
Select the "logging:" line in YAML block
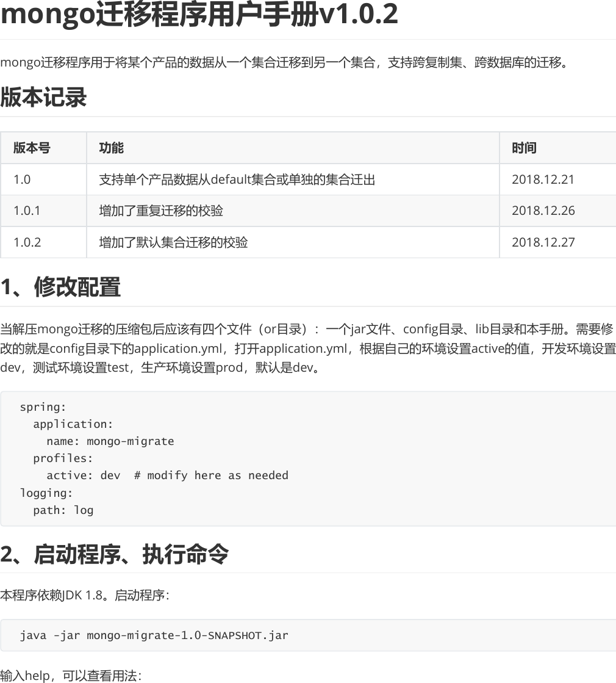point(43,493)
